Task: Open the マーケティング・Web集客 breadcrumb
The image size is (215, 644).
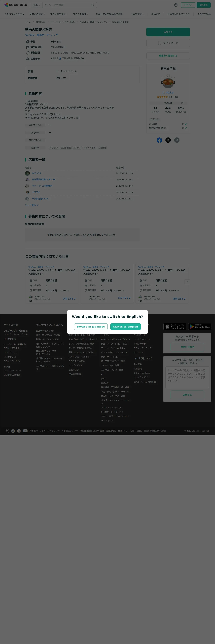Action: [x=63, y=22]
